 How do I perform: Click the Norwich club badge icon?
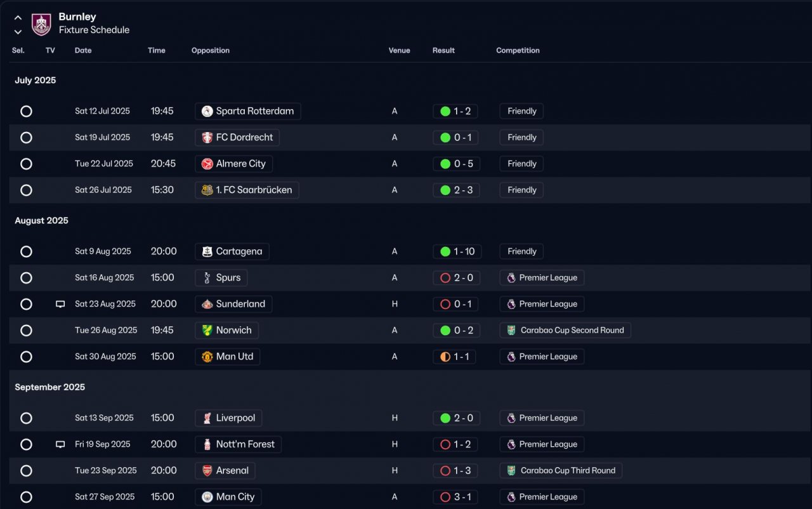[207, 330]
